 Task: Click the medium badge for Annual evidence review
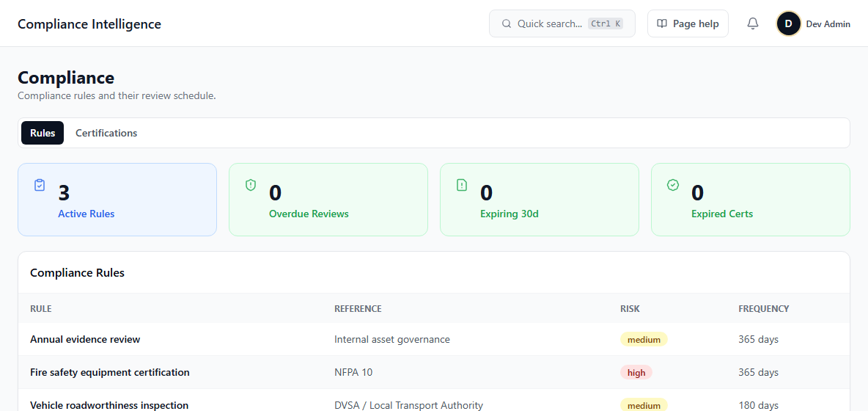(x=644, y=340)
